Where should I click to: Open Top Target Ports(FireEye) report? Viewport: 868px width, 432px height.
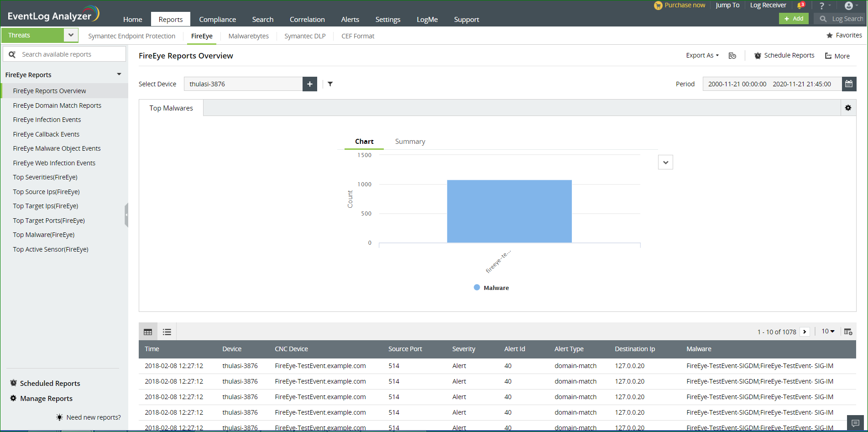click(49, 221)
